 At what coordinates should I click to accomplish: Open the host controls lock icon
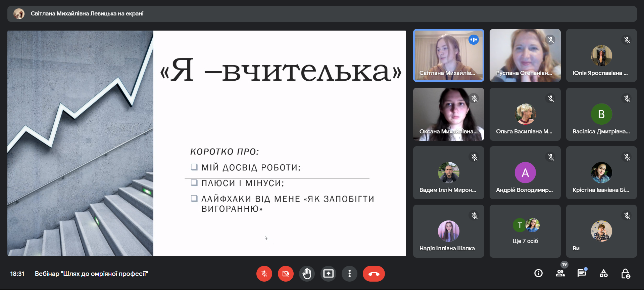[x=625, y=274]
